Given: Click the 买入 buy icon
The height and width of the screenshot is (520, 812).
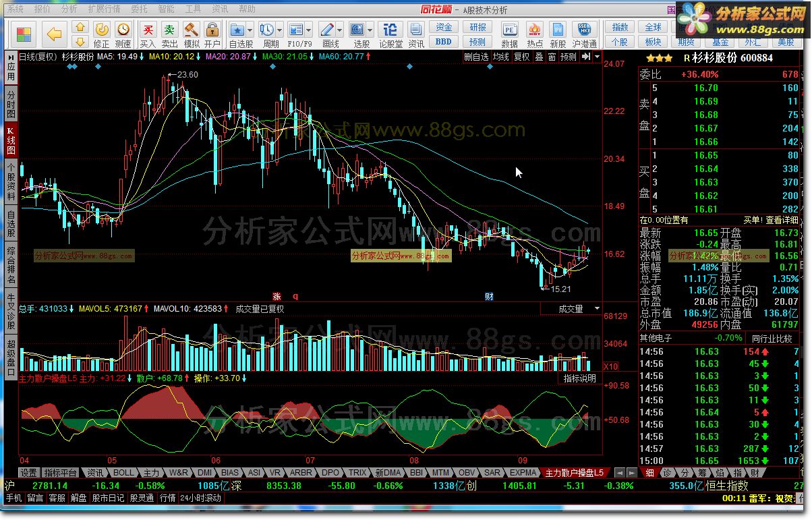Looking at the screenshot, I should 148,34.
